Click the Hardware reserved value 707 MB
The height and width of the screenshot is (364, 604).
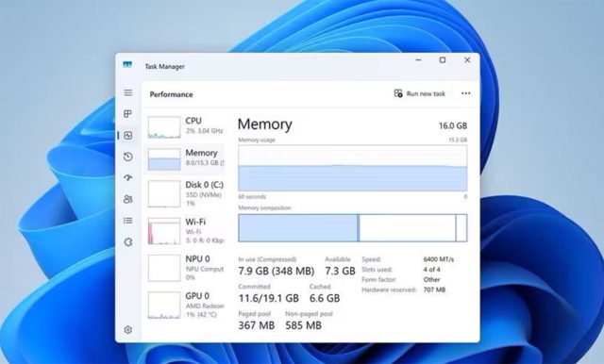[434, 290]
